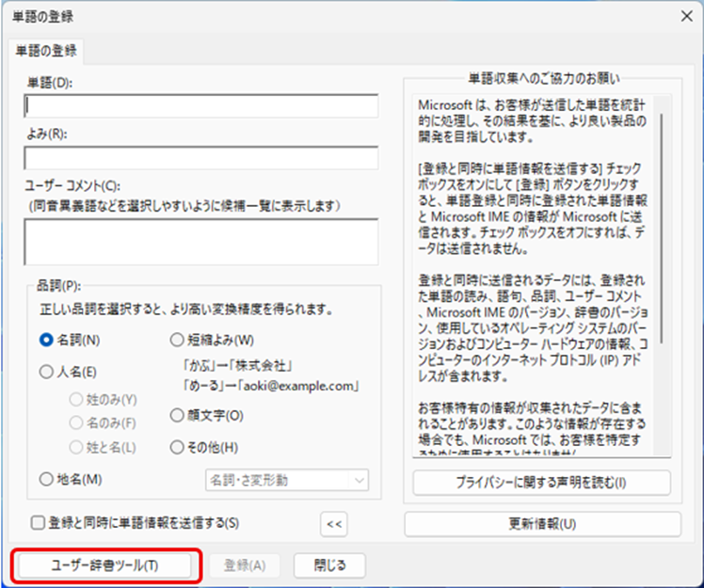Click the 「かぶ」→「株式会社」 example text

pyautogui.click(x=238, y=366)
